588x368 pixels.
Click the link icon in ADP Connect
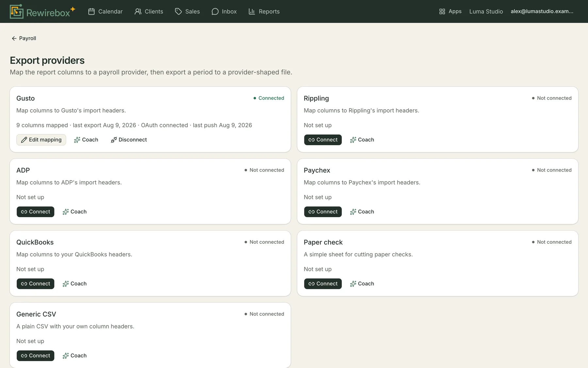[24, 212]
